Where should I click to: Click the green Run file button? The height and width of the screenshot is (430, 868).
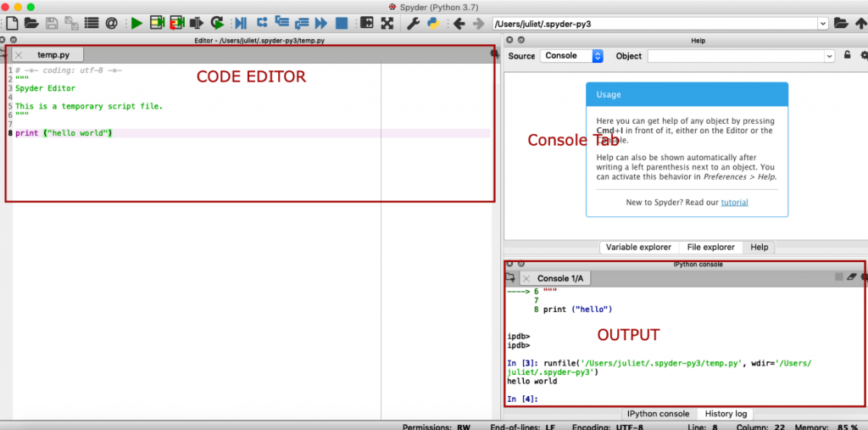[136, 24]
